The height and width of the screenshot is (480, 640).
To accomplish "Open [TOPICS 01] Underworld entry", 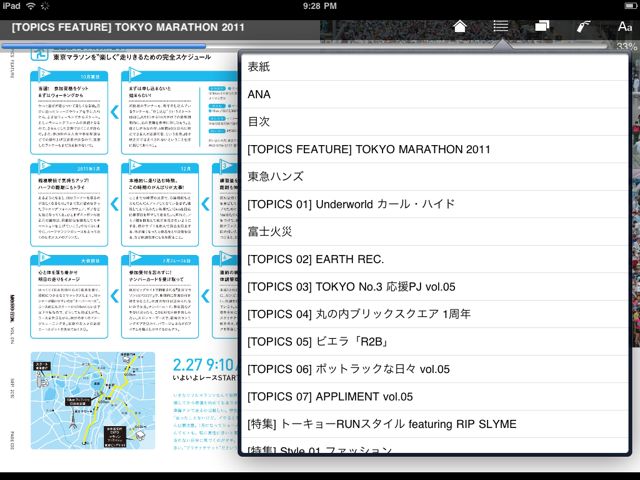I will pos(435,204).
